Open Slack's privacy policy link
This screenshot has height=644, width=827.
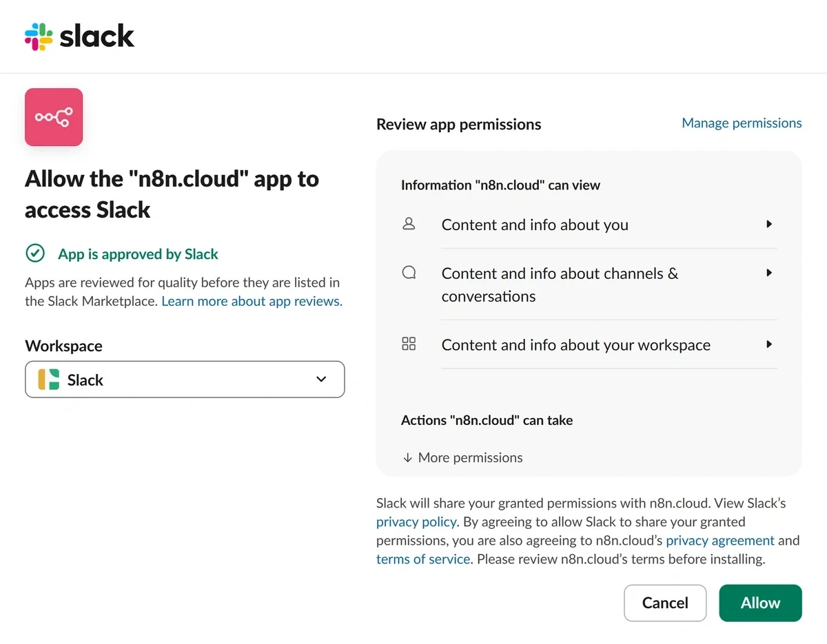click(416, 521)
